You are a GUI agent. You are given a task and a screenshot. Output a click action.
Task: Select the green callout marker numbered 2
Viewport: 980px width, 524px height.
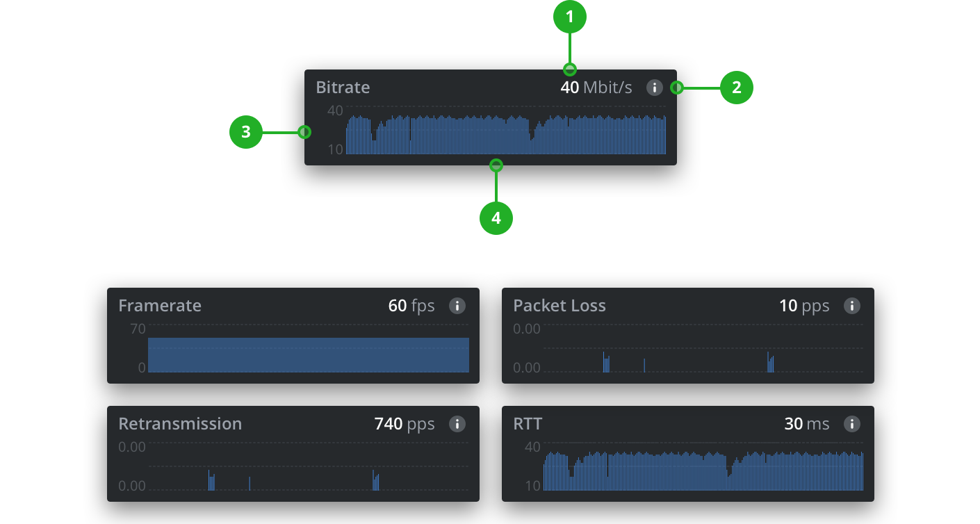click(x=737, y=88)
